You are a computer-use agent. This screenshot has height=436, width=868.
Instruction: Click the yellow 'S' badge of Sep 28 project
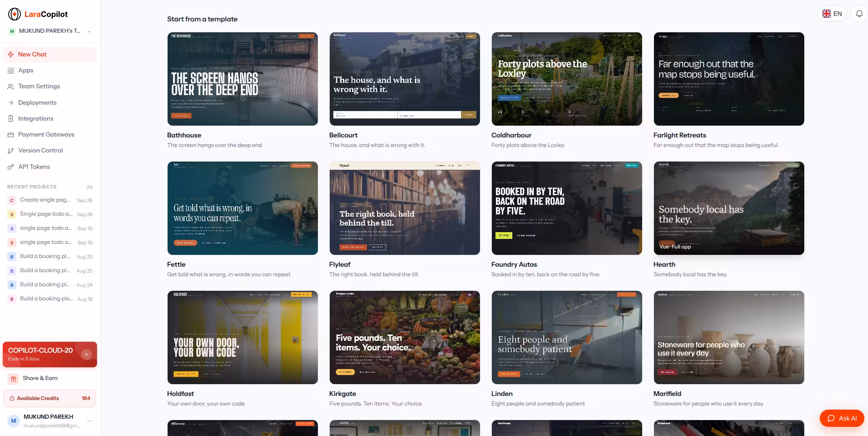[12, 214]
